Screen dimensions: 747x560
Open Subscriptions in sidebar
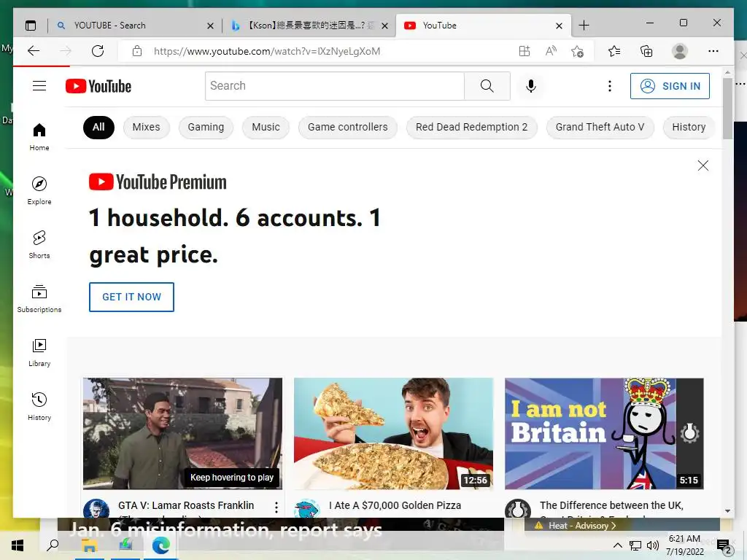point(39,298)
